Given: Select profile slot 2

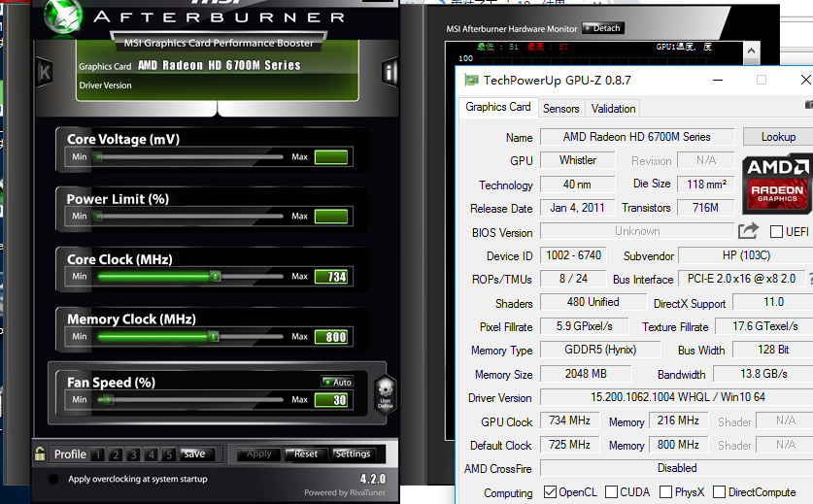Looking at the screenshot, I should click(116, 454).
